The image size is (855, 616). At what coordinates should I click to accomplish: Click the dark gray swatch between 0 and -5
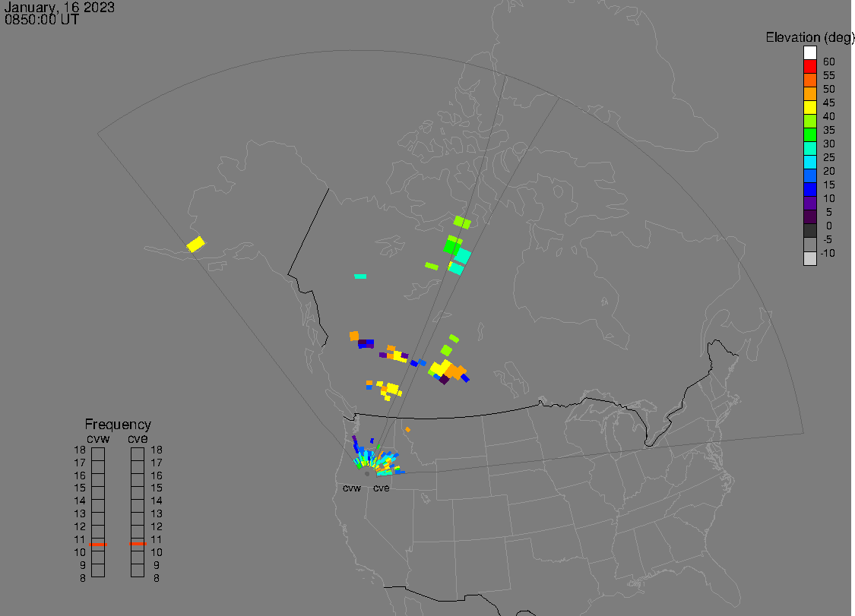click(809, 231)
